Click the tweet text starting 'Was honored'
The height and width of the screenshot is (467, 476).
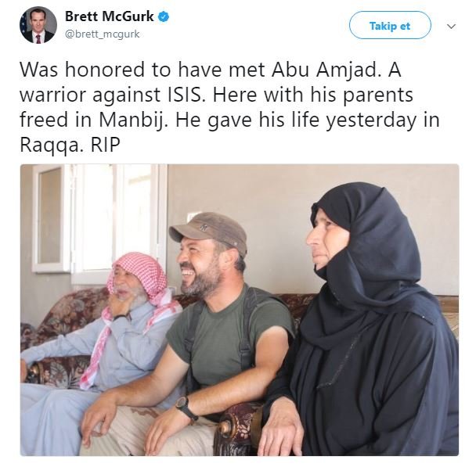pyautogui.click(x=230, y=107)
